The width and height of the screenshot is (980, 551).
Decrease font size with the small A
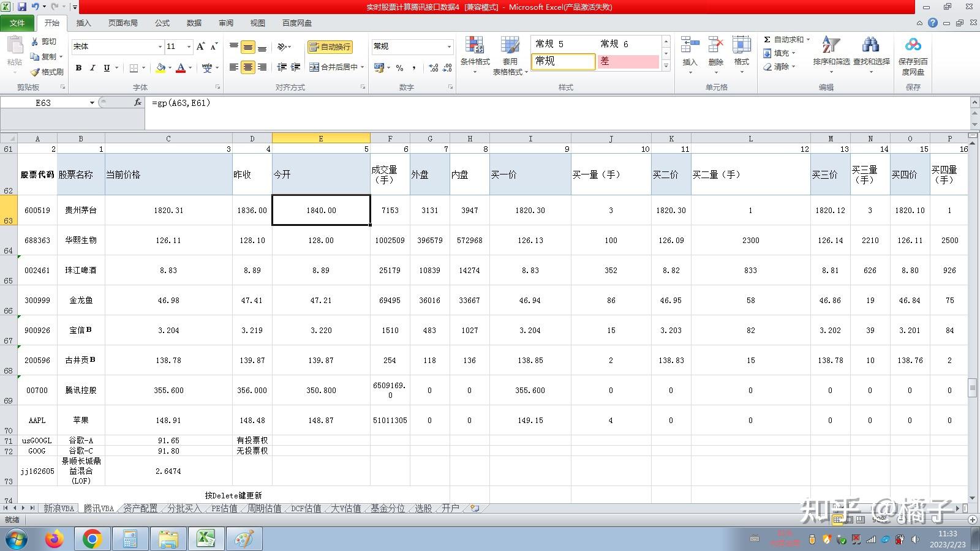(x=214, y=47)
